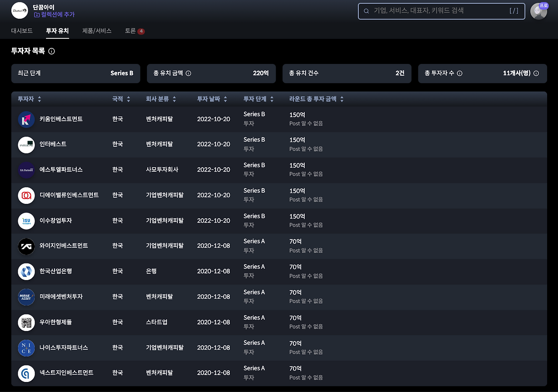Click 한국 nationality in 키움인베스트먼트 row
Viewport: 558px width, 392px height.
[x=117, y=119]
